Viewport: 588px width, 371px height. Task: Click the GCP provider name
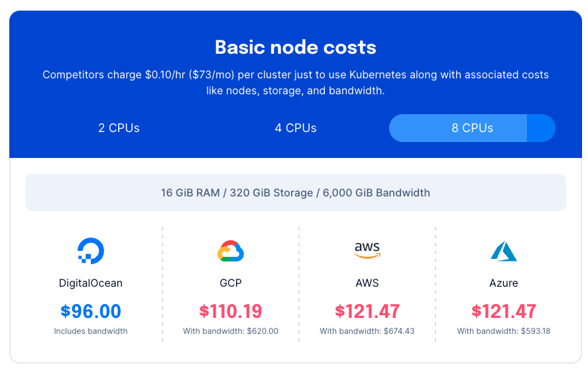[x=231, y=283]
